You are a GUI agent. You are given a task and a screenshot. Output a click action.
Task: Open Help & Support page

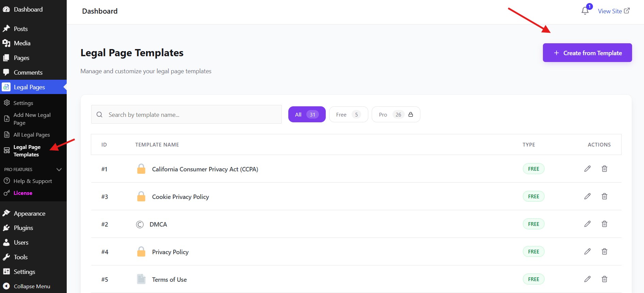click(x=33, y=181)
